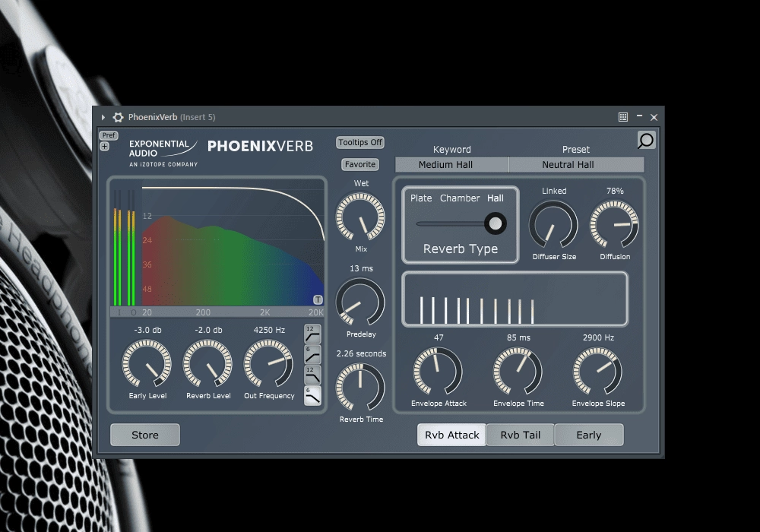Click the Envelope Time knob
The width and height of the screenshot is (760, 532).
pos(518,371)
